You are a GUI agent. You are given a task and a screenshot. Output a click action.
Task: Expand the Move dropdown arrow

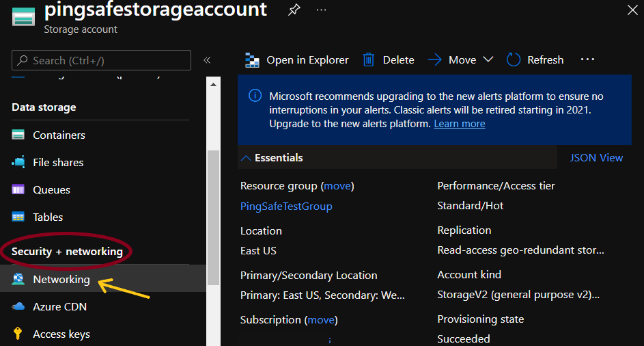tap(488, 60)
